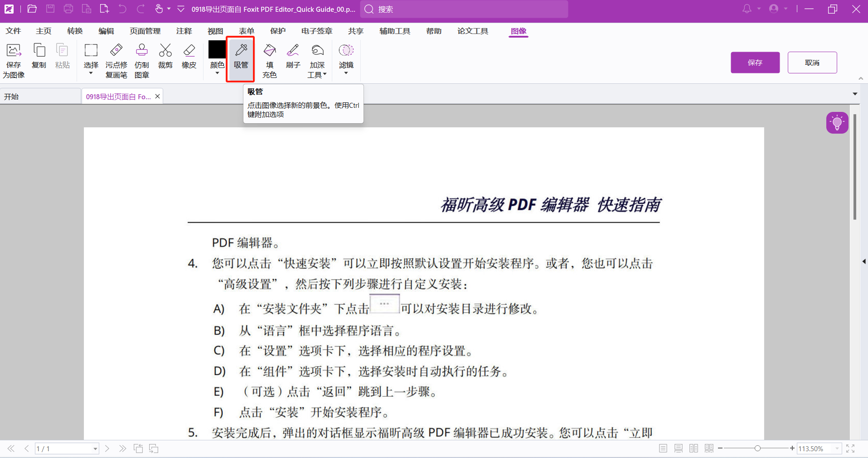Select the 填充色 paint bucket tool
868x458 pixels.
tap(270, 61)
